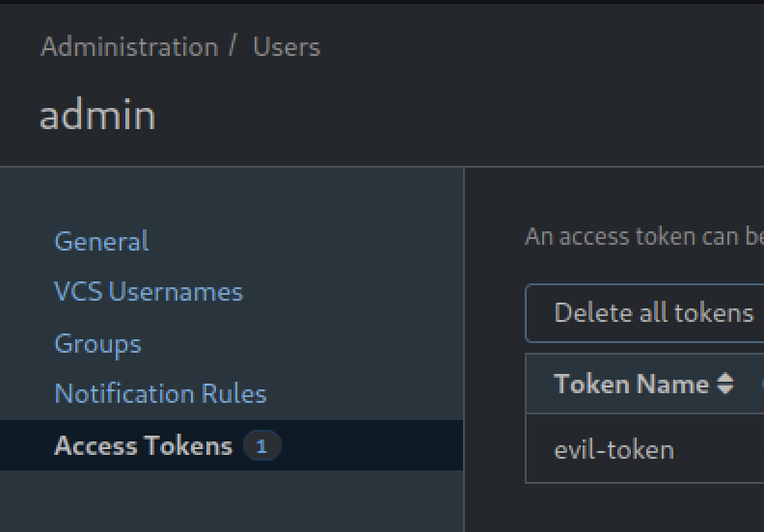Screen dimensions: 764x532
Task: Click the Token Name column header
Action: point(631,385)
